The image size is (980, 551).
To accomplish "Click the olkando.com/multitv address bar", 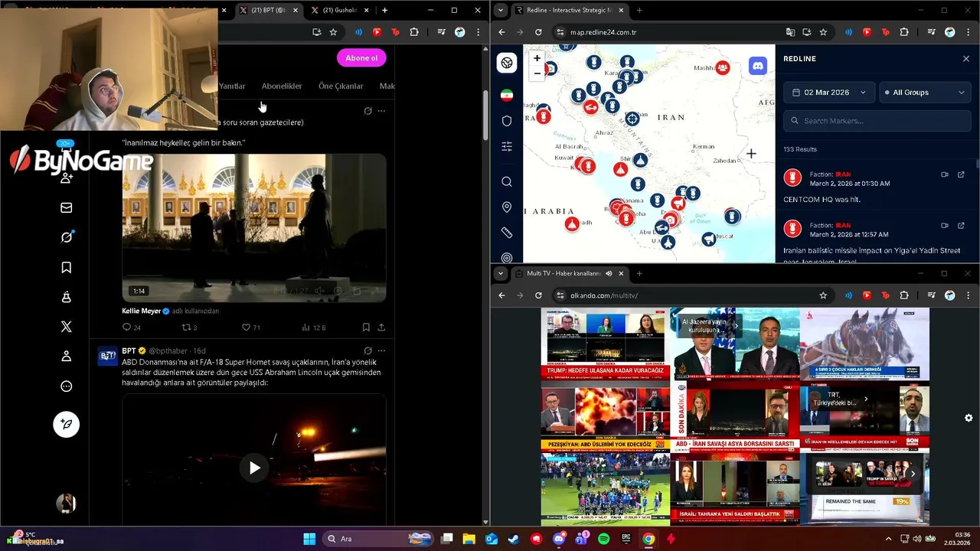I will click(x=692, y=295).
